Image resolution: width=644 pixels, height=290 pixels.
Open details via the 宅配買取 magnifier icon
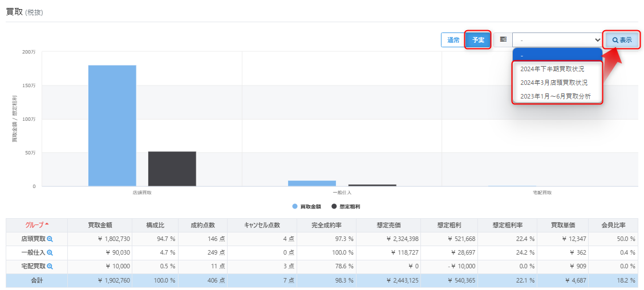coord(50,267)
